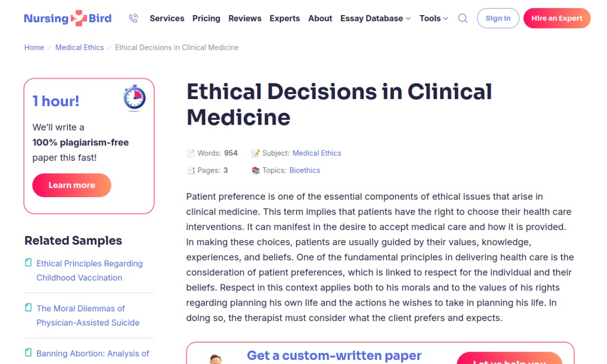Viewport: 607px width, 364px height.
Task: Click the Hire an Expert button
Action: (557, 18)
